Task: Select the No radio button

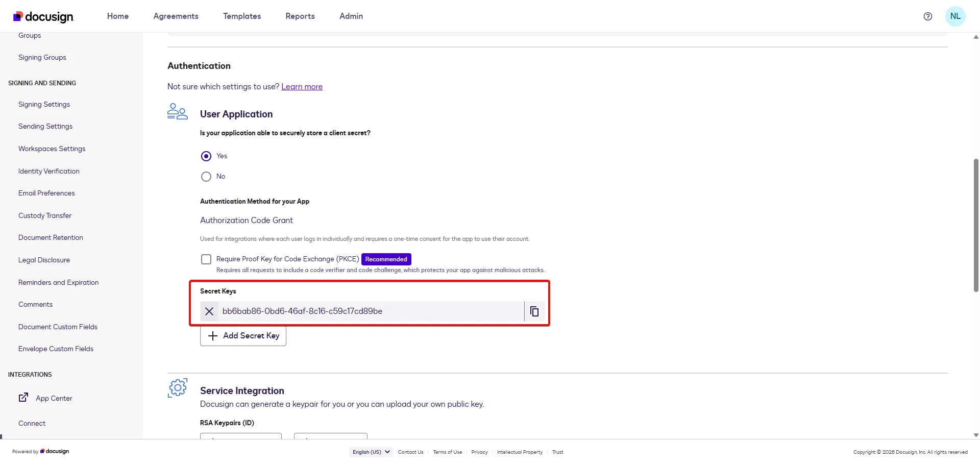Action: [x=206, y=177]
